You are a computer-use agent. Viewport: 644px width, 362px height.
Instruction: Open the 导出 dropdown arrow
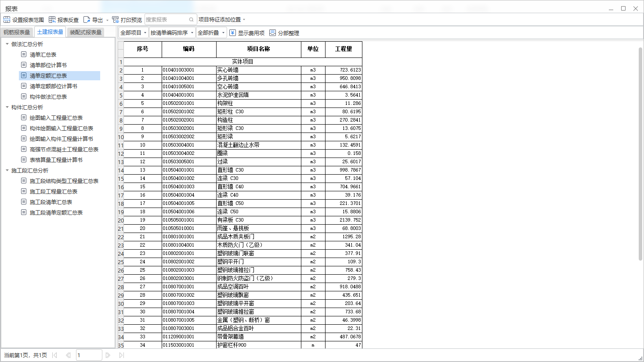click(x=107, y=20)
